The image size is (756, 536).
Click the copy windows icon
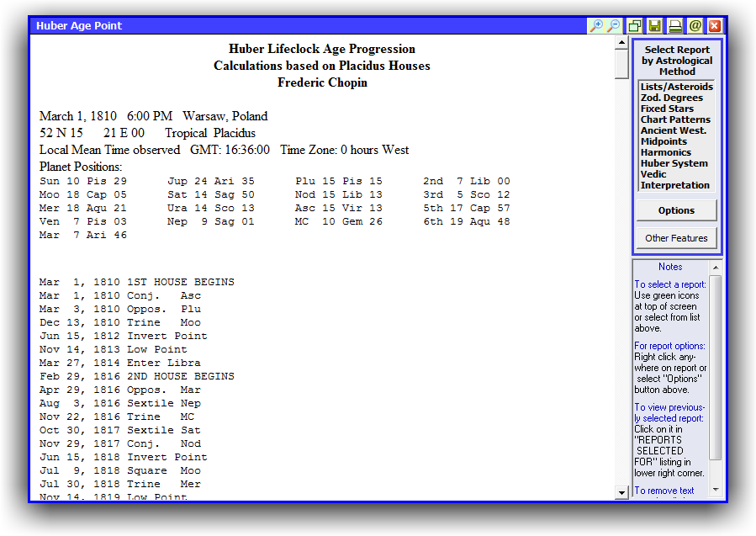point(635,26)
